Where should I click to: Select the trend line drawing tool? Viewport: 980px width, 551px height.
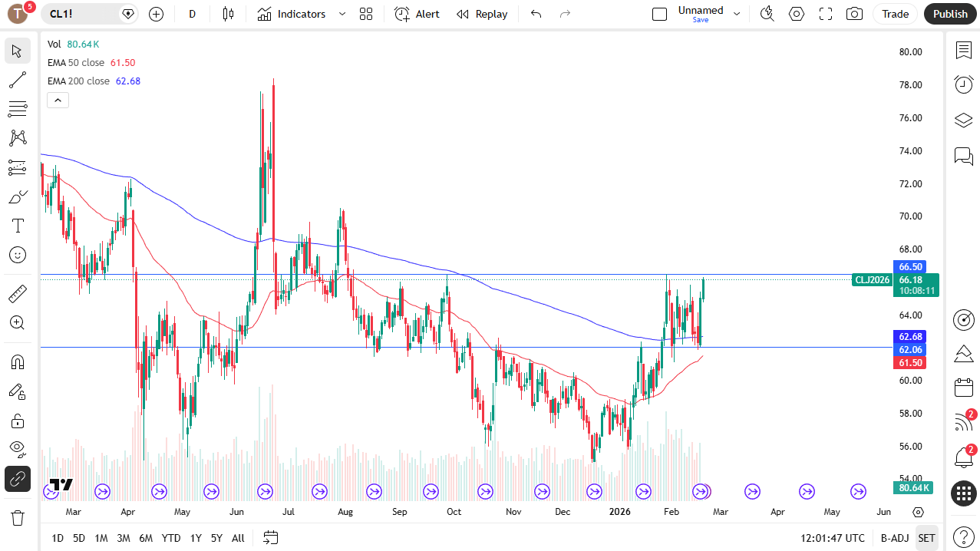[x=17, y=80]
